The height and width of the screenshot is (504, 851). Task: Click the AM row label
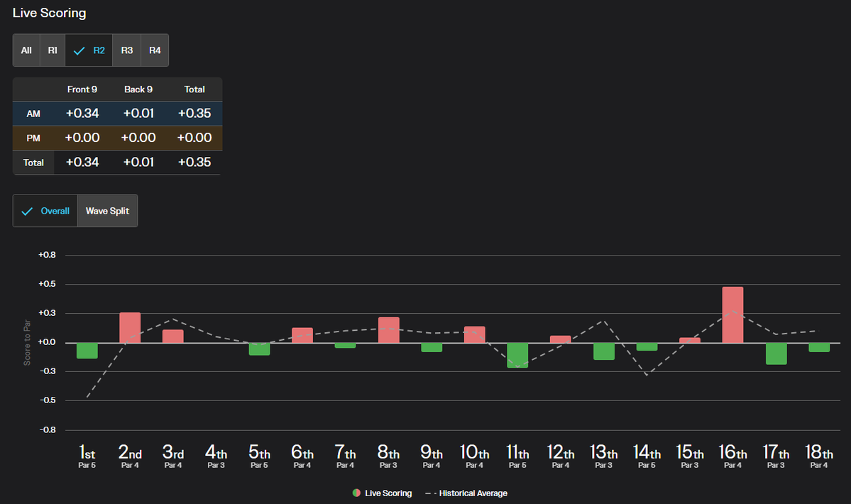[x=33, y=114]
